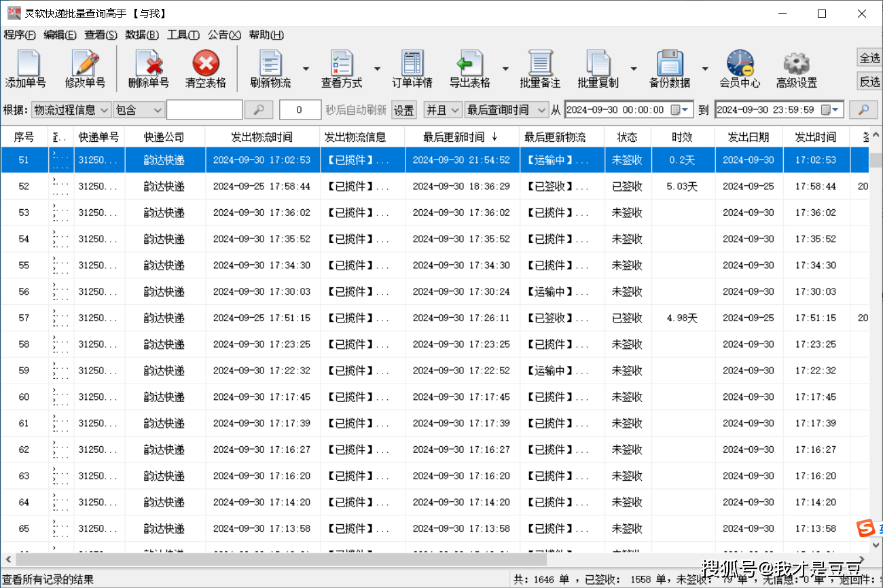Click the filter search key icon button
This screenshot has width=883, height=588.
click(259, 109)
